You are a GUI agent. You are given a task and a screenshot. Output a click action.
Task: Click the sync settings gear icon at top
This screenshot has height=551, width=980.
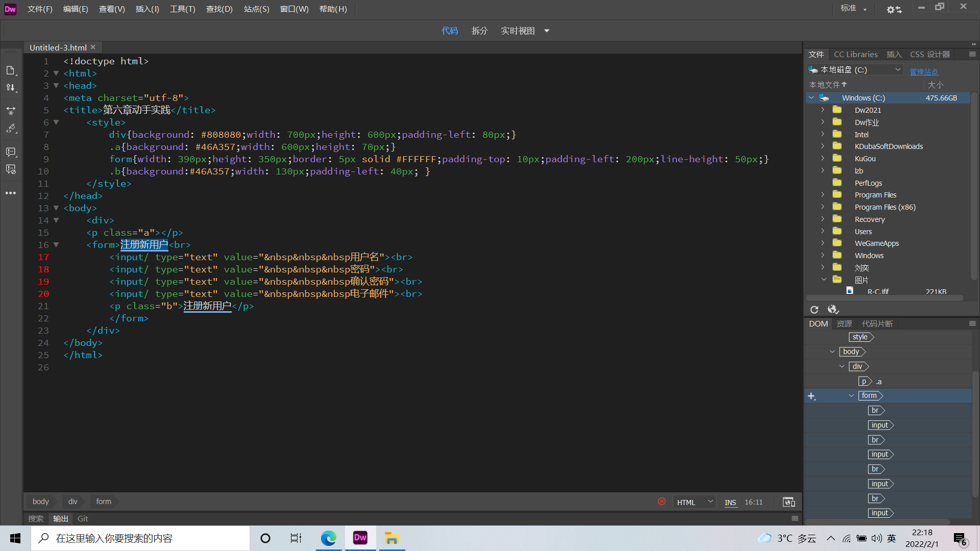pyautogui.click(x=894, y=9)
